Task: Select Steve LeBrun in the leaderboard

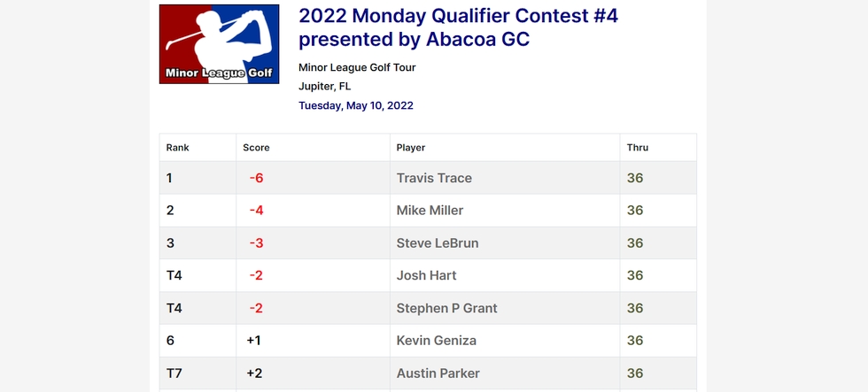Action: click(438, 243)
